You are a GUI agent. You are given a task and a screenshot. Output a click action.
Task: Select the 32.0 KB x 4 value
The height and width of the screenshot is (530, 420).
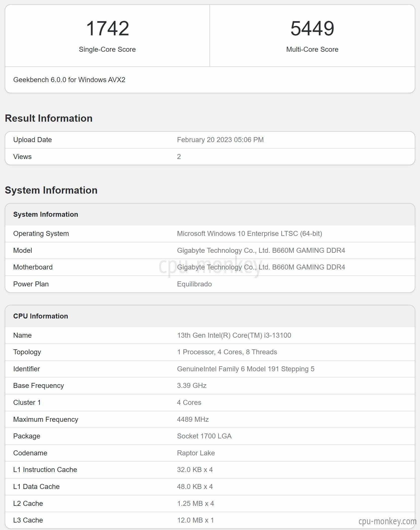195,470
